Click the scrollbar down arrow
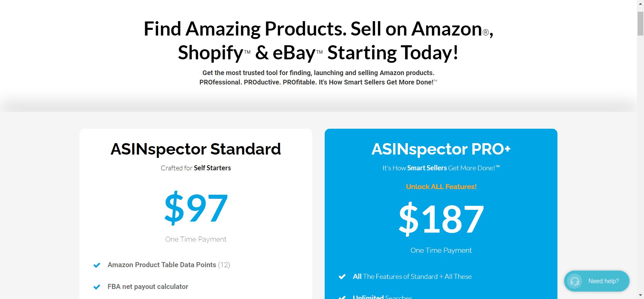Image resolution: width=644 pixels, height=299 pixels. [x=640, y=296]
